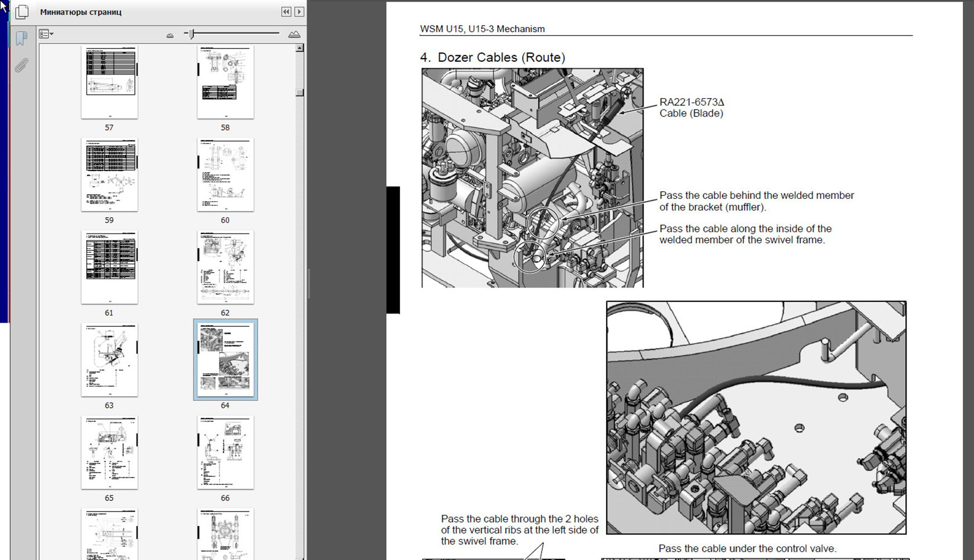
Task: Enlarge thumbnails with large mountain icon
Action: [x=294, y=35]
